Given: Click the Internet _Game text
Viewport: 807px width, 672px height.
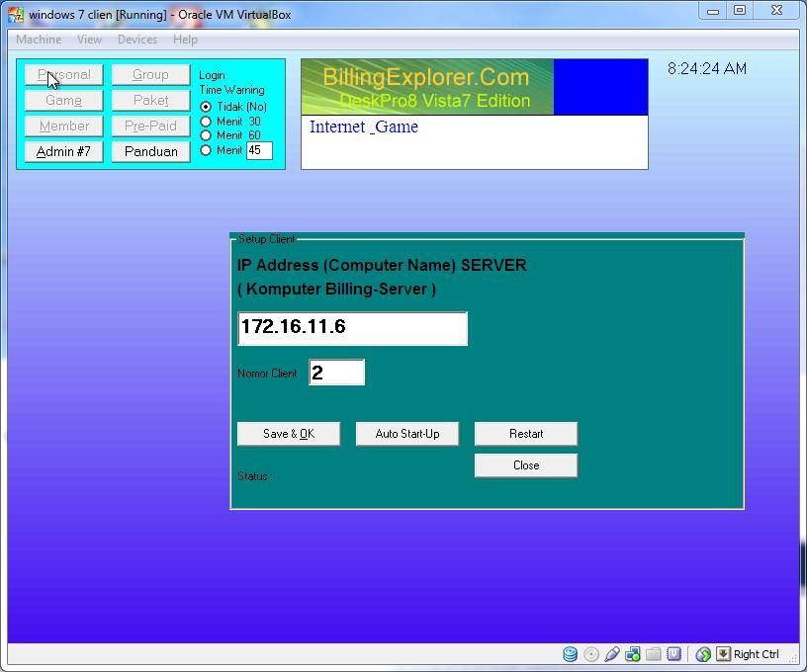Looking at the screenshot, I should tap(364, 127).
